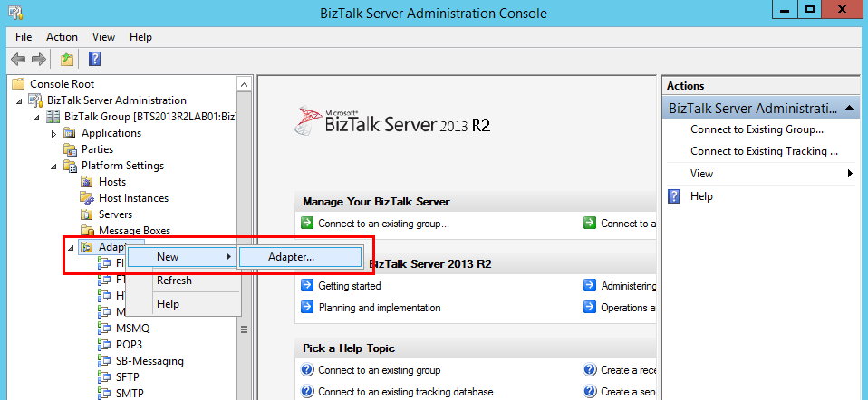Image resolution: width=868 pixels, height=400 pixels.
Task: Open the Action menu
Action: [x=62, y=37]
